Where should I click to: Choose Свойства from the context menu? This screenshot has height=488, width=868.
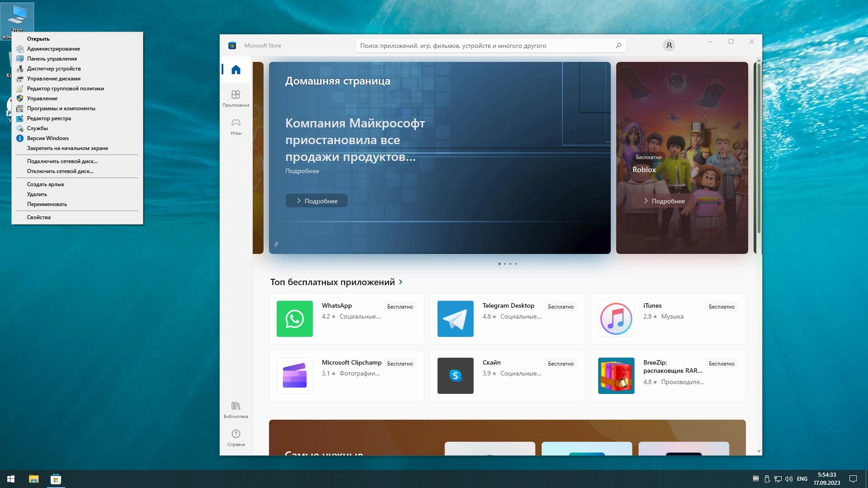tap(39, 217)
